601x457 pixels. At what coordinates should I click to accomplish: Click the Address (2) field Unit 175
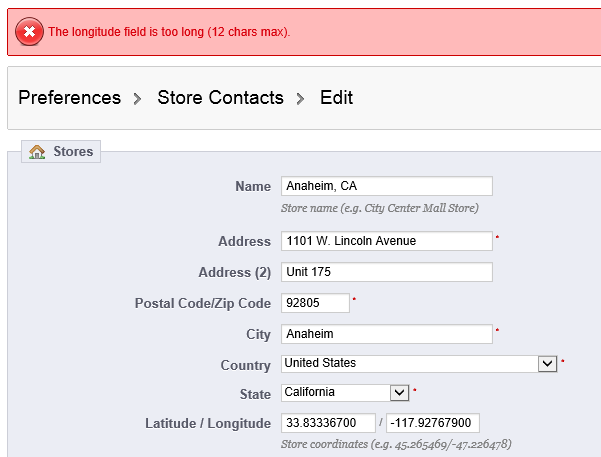(387, 272)
